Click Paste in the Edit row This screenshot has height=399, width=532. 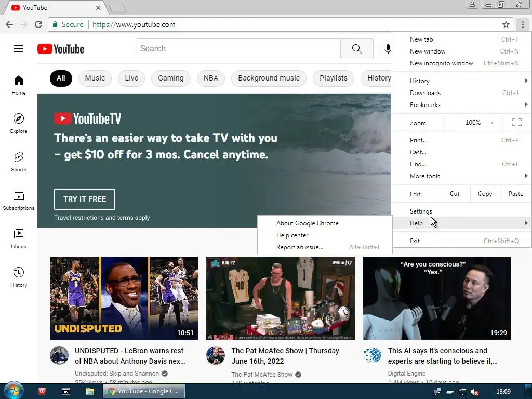516,194
